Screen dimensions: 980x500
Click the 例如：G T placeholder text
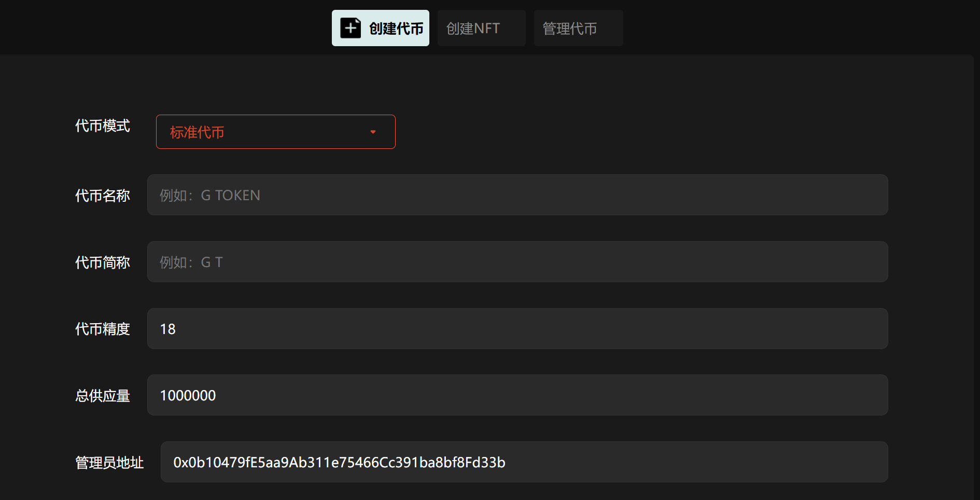191,262
